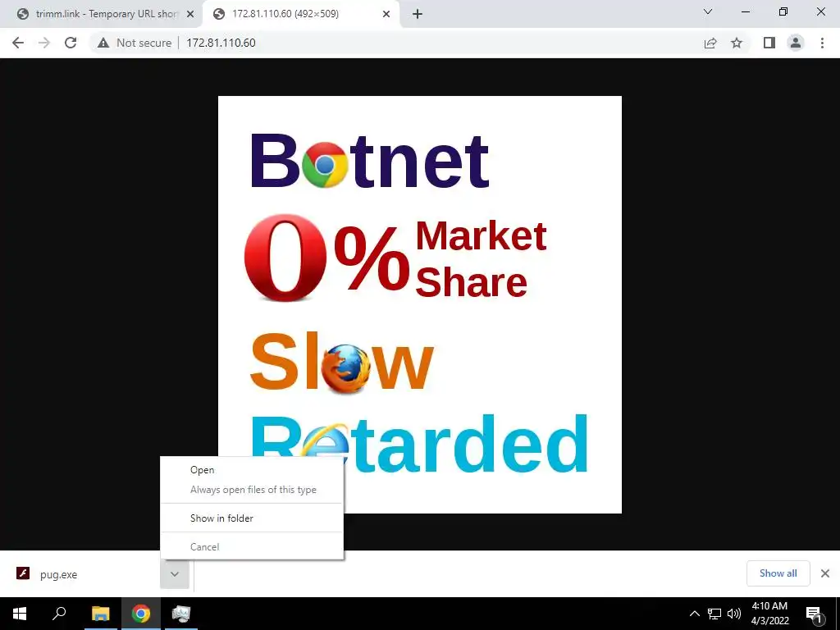Click the address bar URL 172.81.110.60
This screenshot has height=630, width=840.
point(221,43)
